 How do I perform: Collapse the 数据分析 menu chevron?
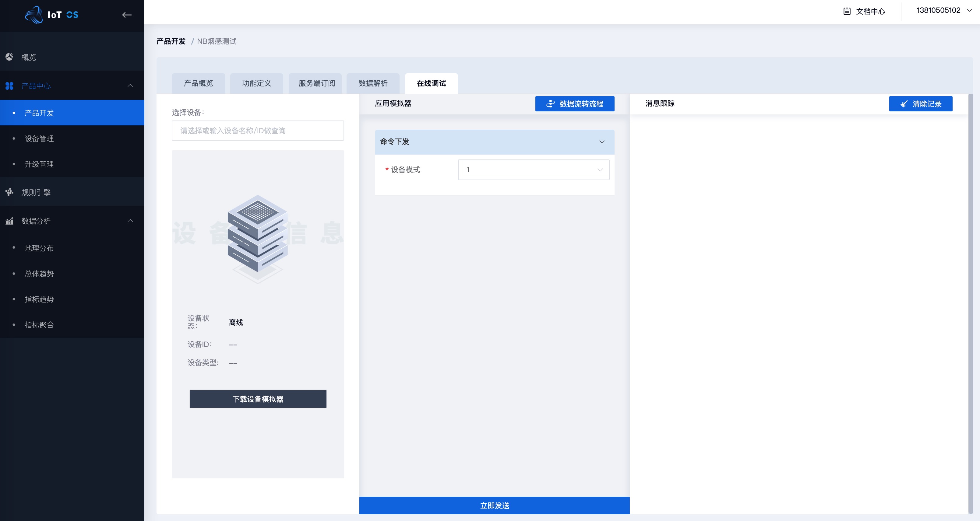[130, 221]
